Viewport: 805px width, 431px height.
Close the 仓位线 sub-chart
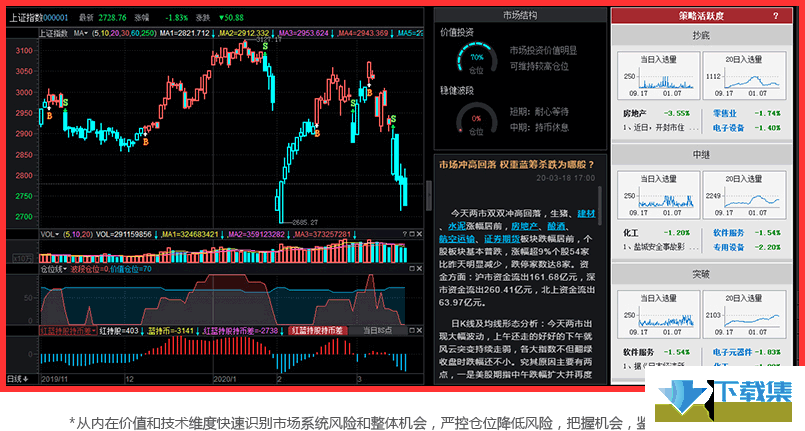[x=419, y=269]
